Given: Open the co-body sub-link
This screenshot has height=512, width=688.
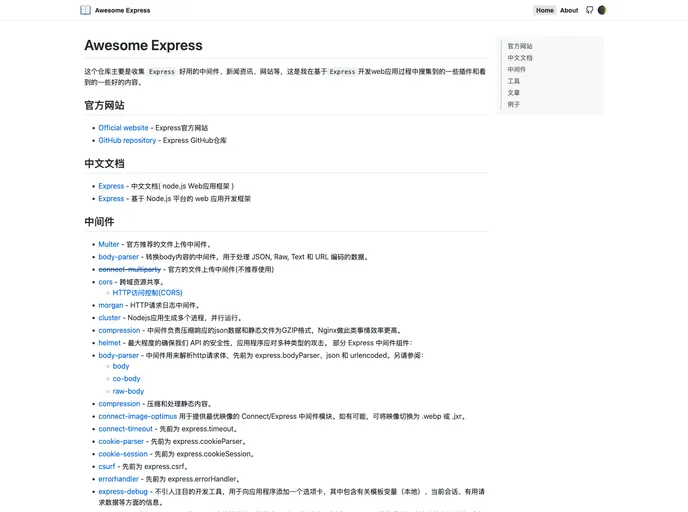Looking at the screenshot, I should tap(126, 379).
